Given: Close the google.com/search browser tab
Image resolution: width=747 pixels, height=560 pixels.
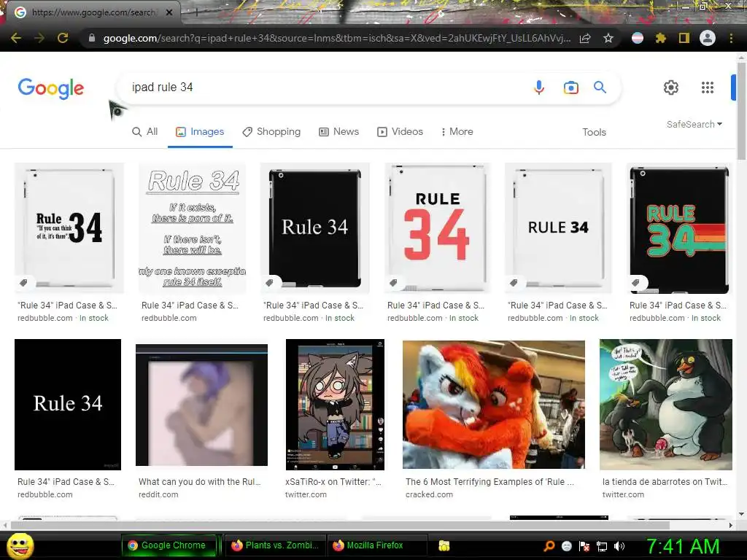Looking at the screenshot, I should (x=169, y=13).
